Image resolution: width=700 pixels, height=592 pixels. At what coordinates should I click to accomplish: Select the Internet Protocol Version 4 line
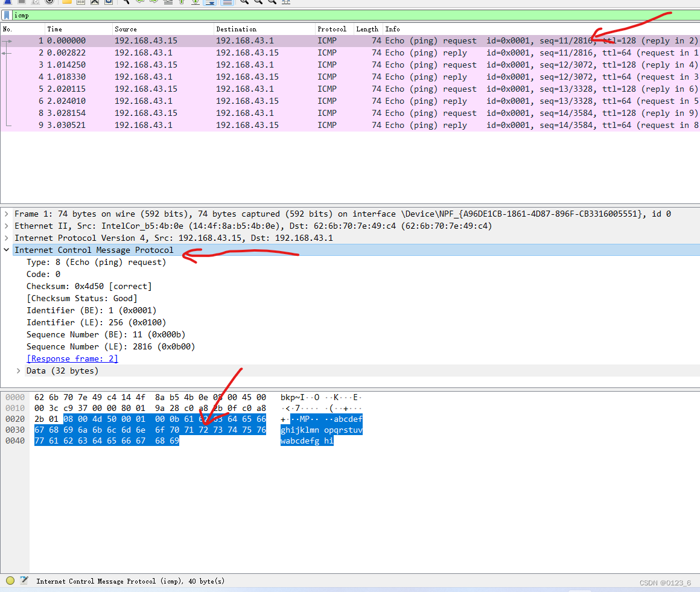[x=174, y=238]
